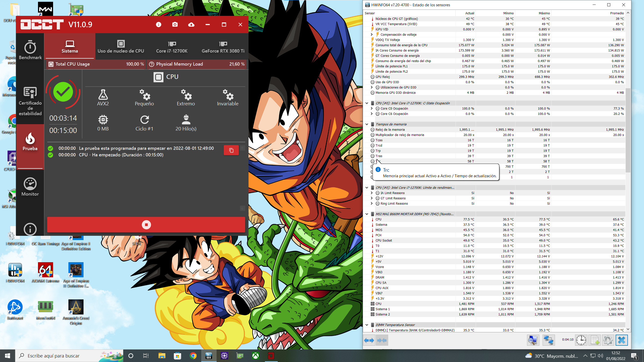Click taskbar volume icon
The width and height of the screenshot is (644, 362).
coord(600,356)
